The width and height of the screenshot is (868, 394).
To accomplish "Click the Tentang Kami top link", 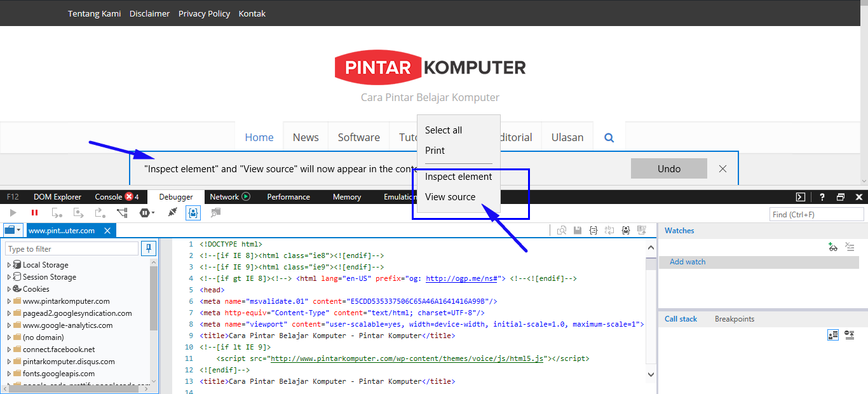I will [x=94, y=13].
